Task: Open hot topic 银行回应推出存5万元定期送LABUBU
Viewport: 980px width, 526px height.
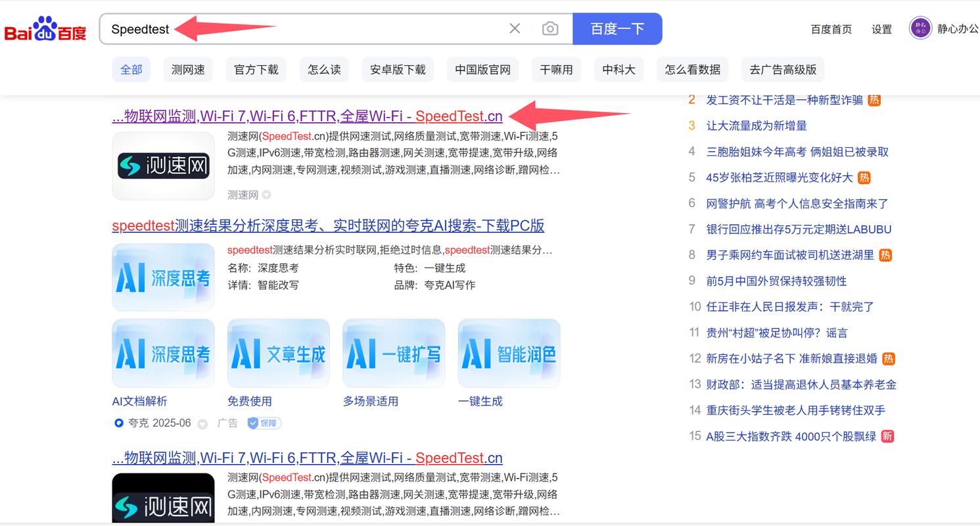Action: click(x=799, y=229)
